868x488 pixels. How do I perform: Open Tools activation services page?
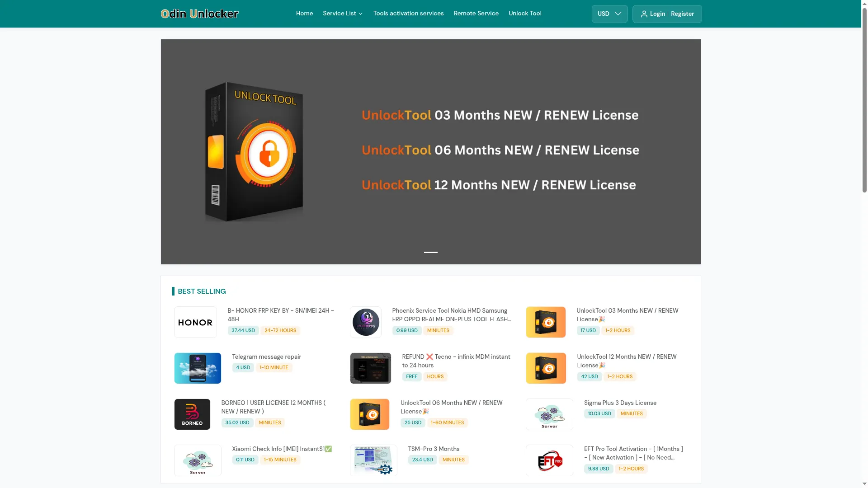point(408,14)
